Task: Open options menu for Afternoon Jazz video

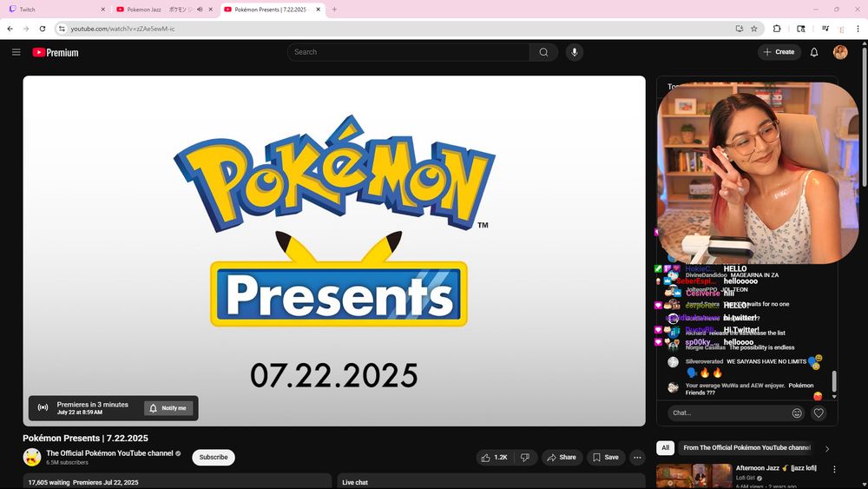Action: tap(834, 469)
